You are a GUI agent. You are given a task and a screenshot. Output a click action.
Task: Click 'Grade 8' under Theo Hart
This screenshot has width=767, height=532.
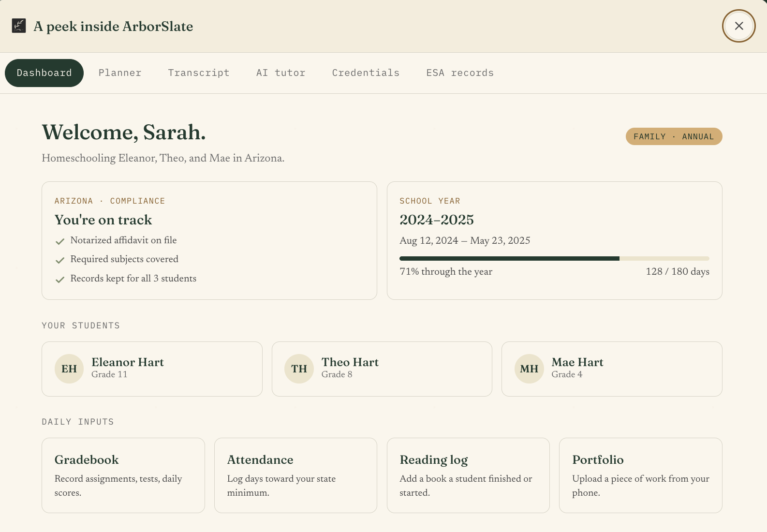click(337, 374)
